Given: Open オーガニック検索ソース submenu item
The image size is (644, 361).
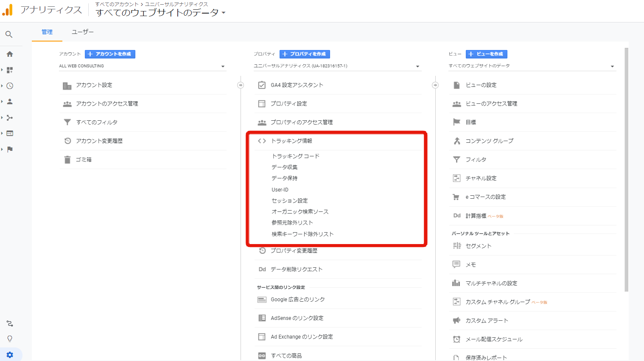Looking at the screenshot, I should pyautogui.click(x=300, y=212).
